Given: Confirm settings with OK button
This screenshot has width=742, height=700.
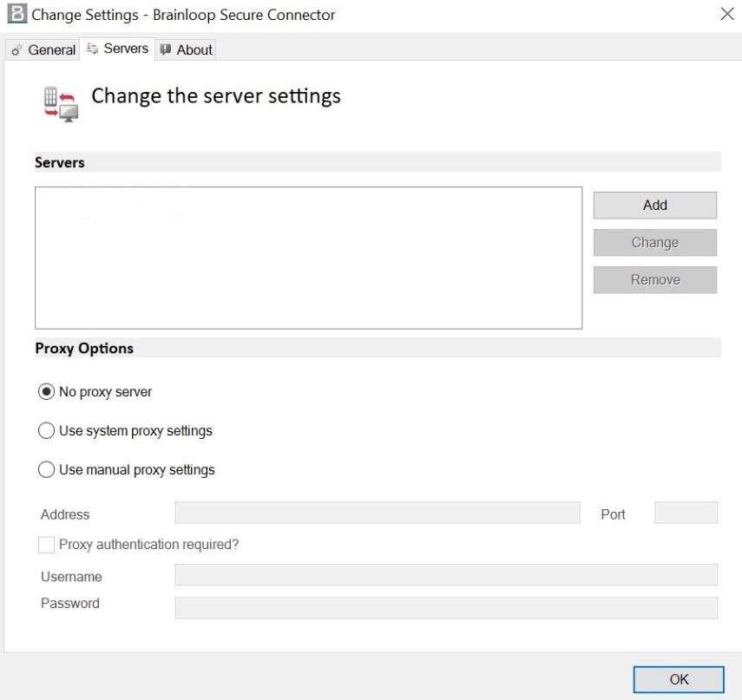Looking at the screenshot, I should tap(679, 679).
